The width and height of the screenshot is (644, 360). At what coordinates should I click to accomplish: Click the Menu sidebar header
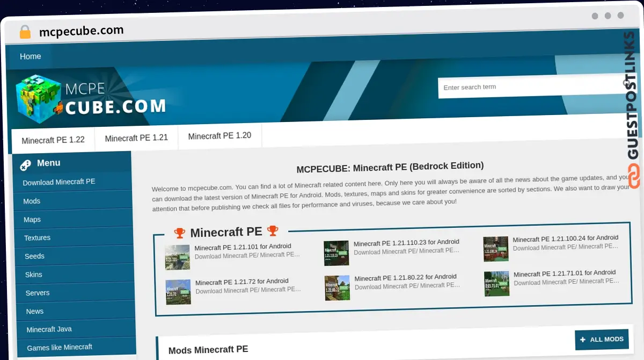coord(48,163)
